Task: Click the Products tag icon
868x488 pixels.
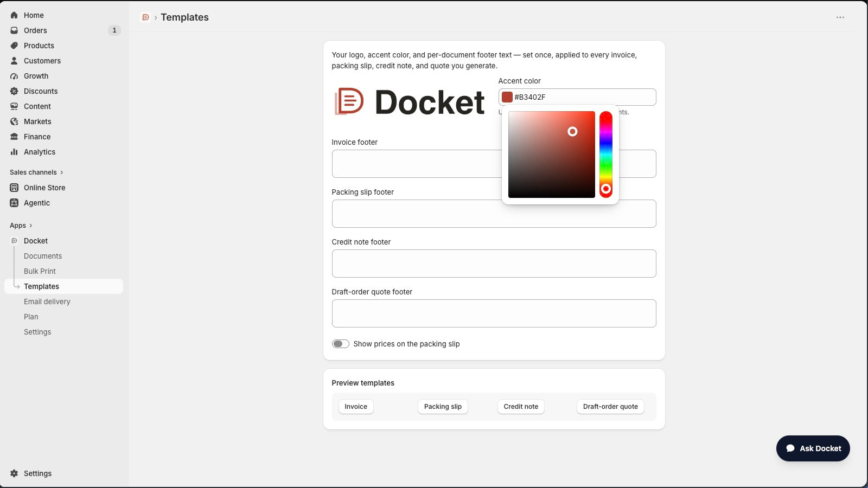Action: [x=14, y=46]
